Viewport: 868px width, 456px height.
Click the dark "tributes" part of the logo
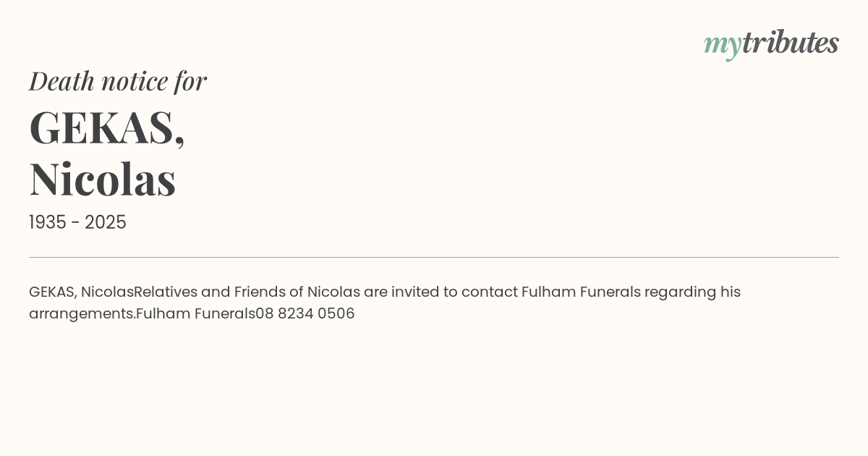tap(790, 43)
